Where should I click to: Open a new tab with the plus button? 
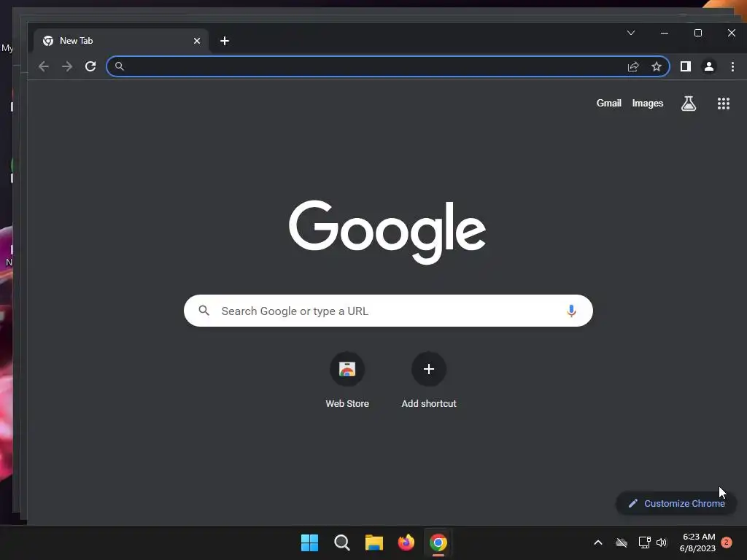pos(225,41)
